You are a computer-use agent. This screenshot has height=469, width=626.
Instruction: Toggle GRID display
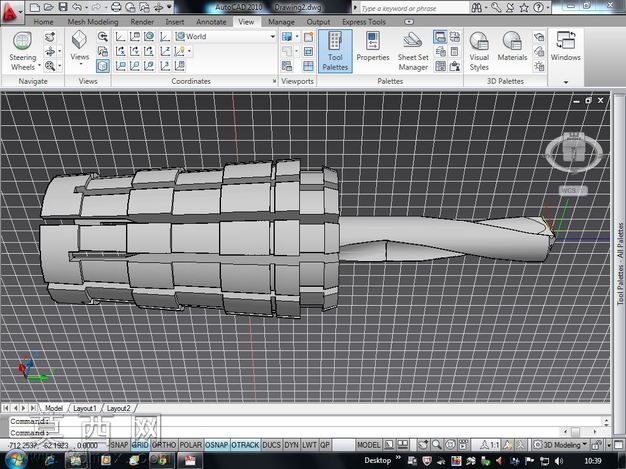pyautogui.click(x=140, y=445)
